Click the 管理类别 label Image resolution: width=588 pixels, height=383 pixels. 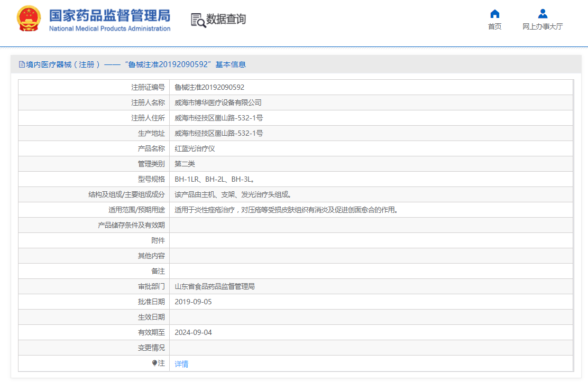(x=151, y=164)
